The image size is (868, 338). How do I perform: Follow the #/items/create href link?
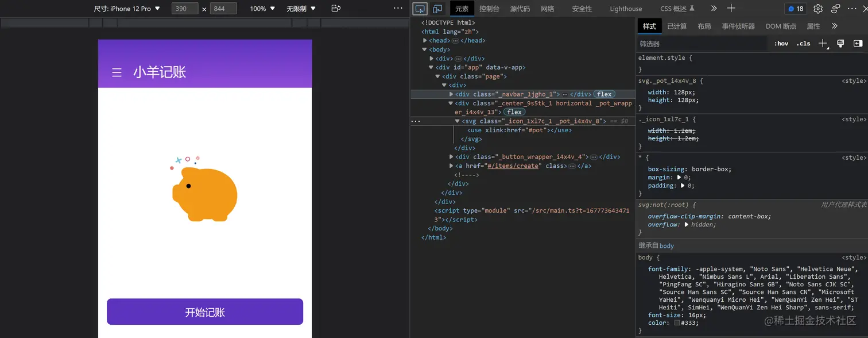[513, 166]
